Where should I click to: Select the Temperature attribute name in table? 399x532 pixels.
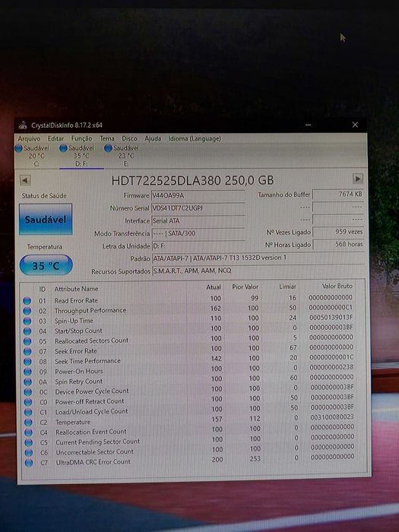(73, 422)
